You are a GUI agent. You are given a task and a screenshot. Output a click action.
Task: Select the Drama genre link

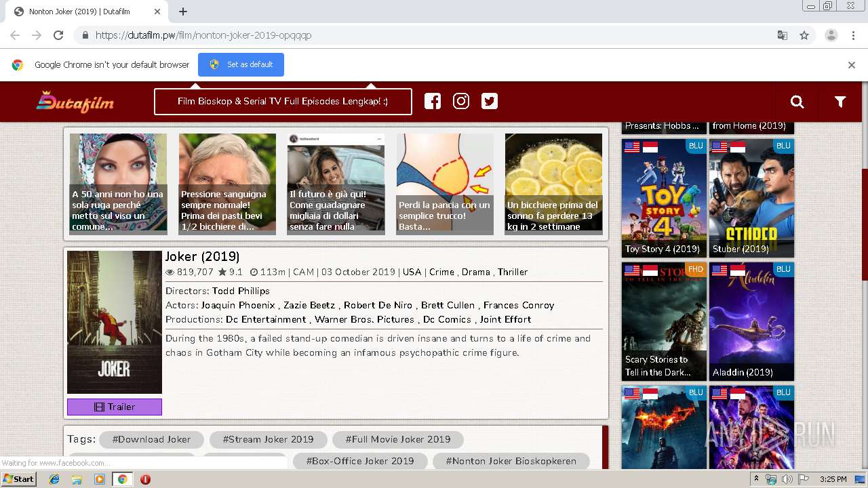click(476, 272)
